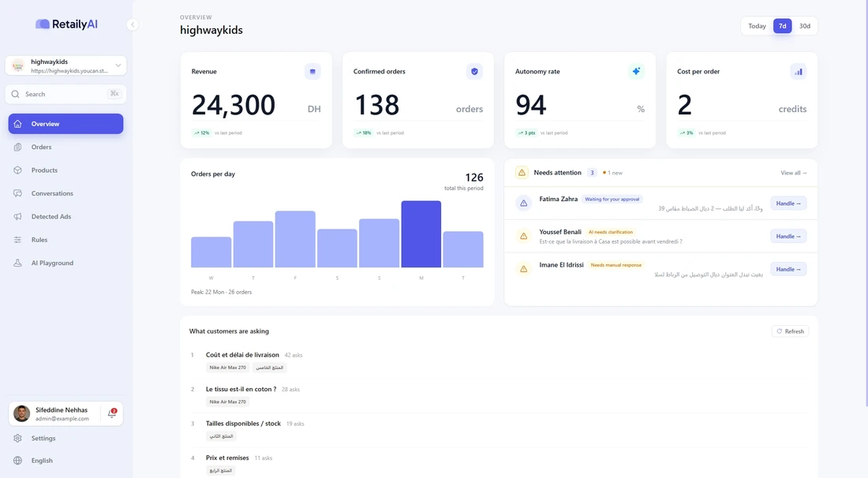The image size is (868, 478).
Task: Click the Conversations chat icon in the sidebar
Action: click(x=17, y=193)
